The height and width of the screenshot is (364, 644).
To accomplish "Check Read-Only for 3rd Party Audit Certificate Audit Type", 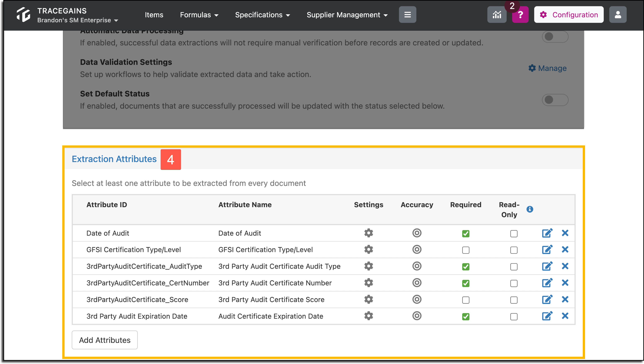I will (x=514, y=267).
